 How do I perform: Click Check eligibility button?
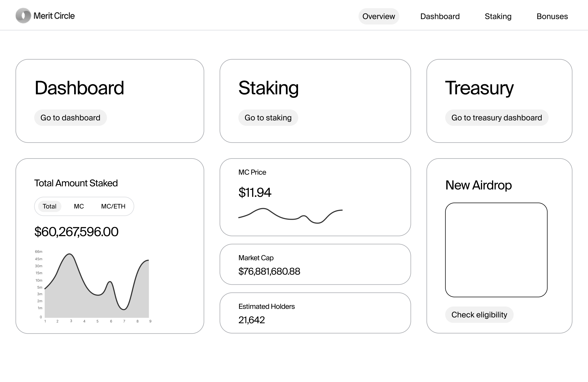click(x=479, y=315)
